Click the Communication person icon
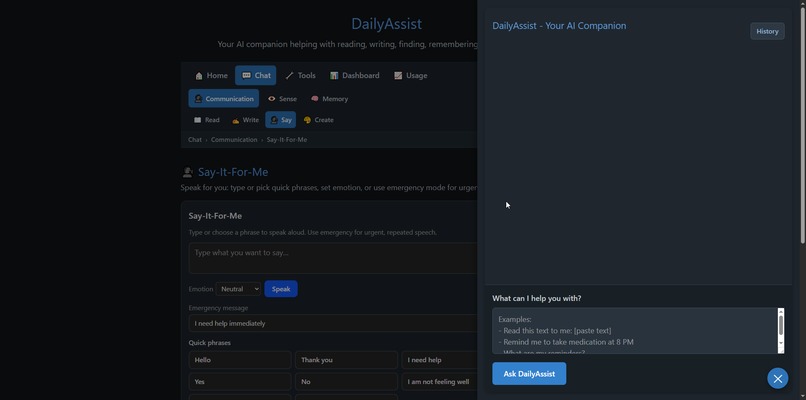Screen dimensions: 806x400 pyautogui.click(x=198, y=99)
